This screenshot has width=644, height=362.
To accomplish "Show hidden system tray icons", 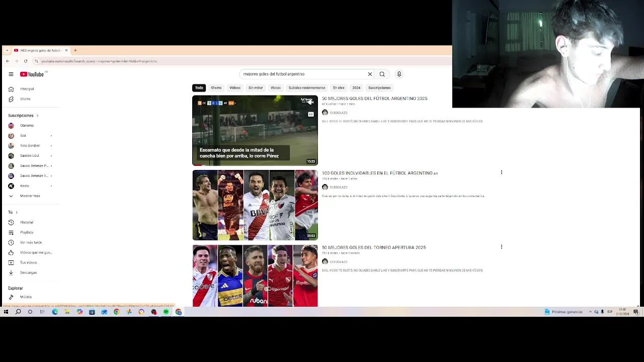I will coord(590,312).
